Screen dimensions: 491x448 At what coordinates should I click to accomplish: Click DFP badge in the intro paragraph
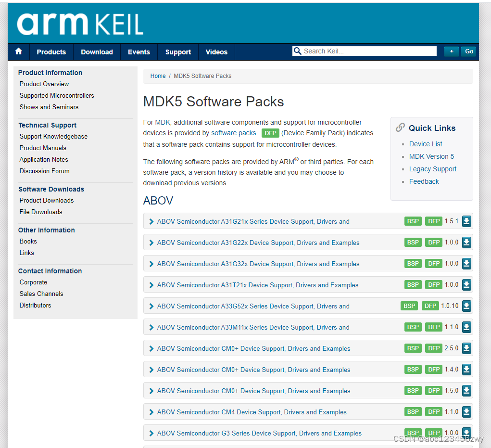[x=270, y=133]
